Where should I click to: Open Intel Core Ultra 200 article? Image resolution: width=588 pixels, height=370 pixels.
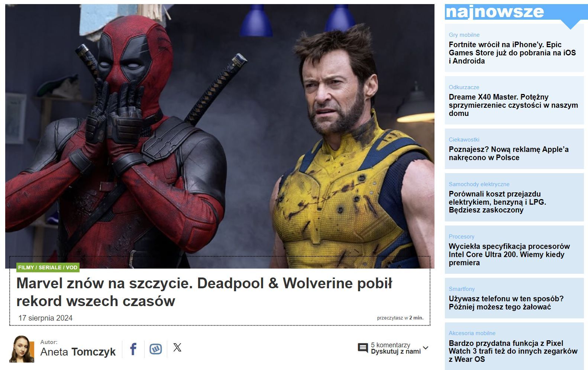pos(509,254)
